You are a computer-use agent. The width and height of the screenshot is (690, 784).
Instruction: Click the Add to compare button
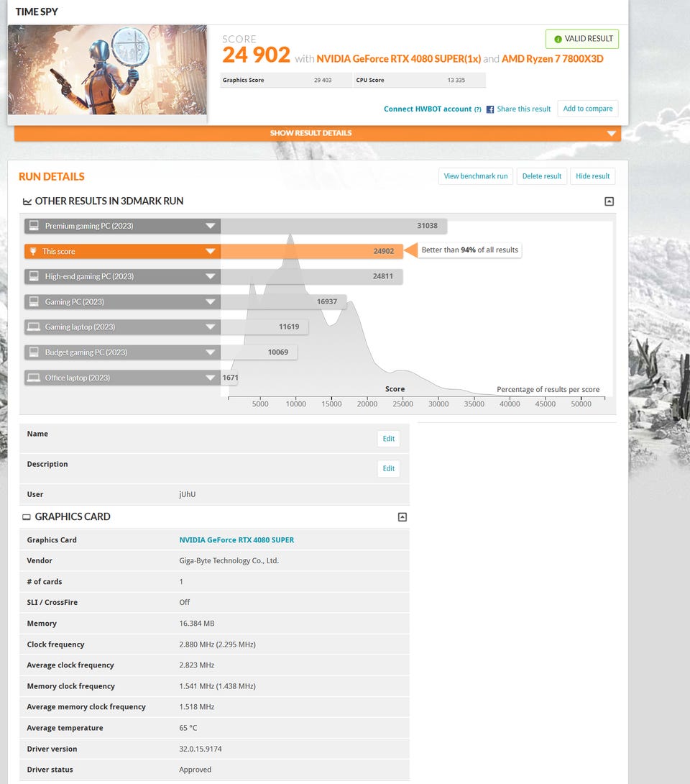click(587, 109)
